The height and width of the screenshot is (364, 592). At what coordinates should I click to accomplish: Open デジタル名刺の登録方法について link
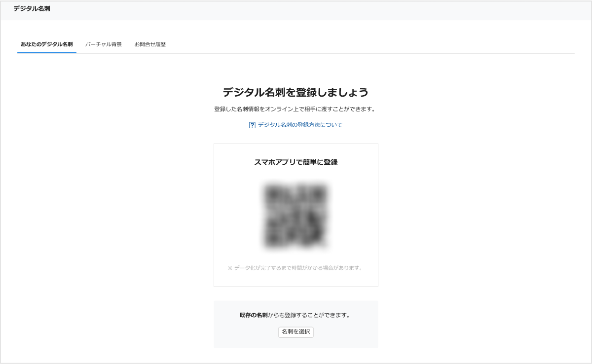[300, 125]
